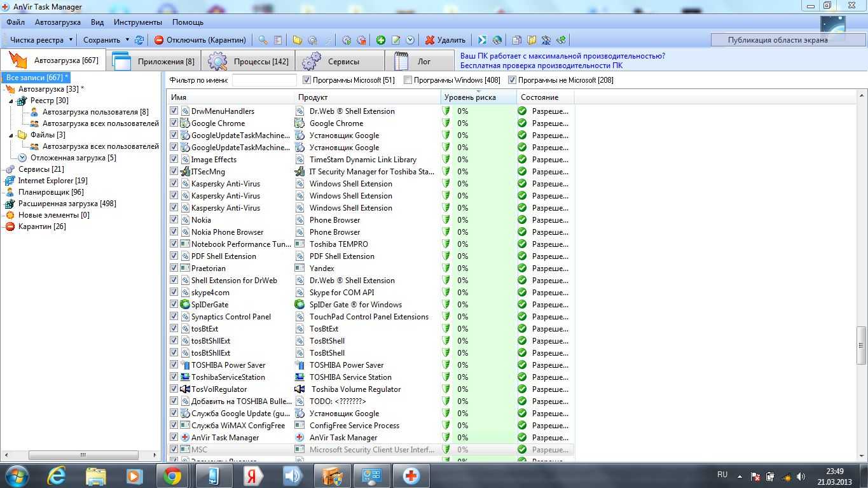Click the AnVir red cross taskbar icon
The height and width of the screenshot is (488, 868).
pos(411,475)
